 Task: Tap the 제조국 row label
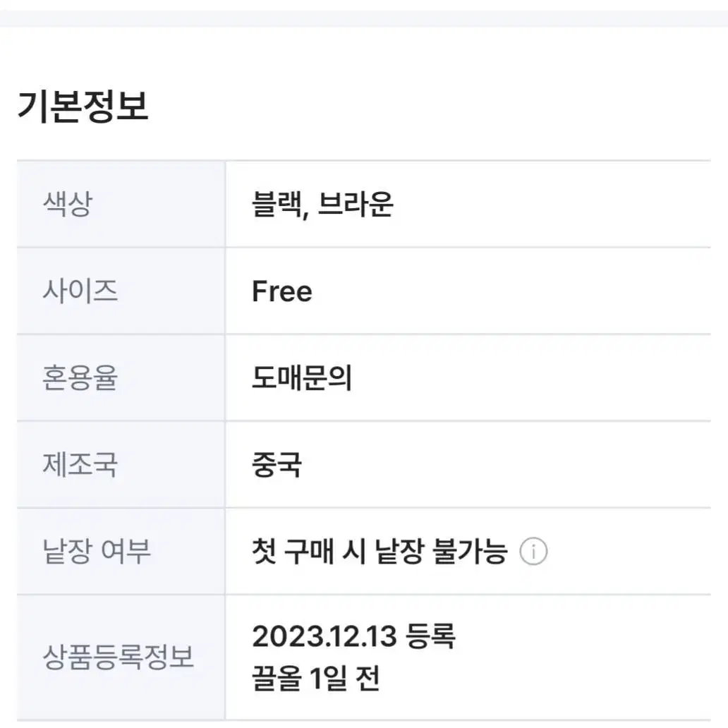click(80, 464)
